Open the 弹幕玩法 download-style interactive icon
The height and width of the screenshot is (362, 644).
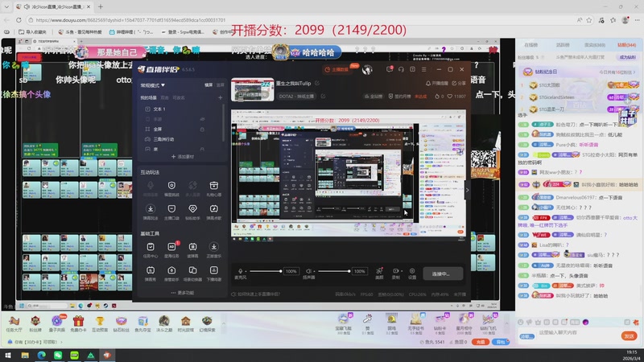[151, 209]
